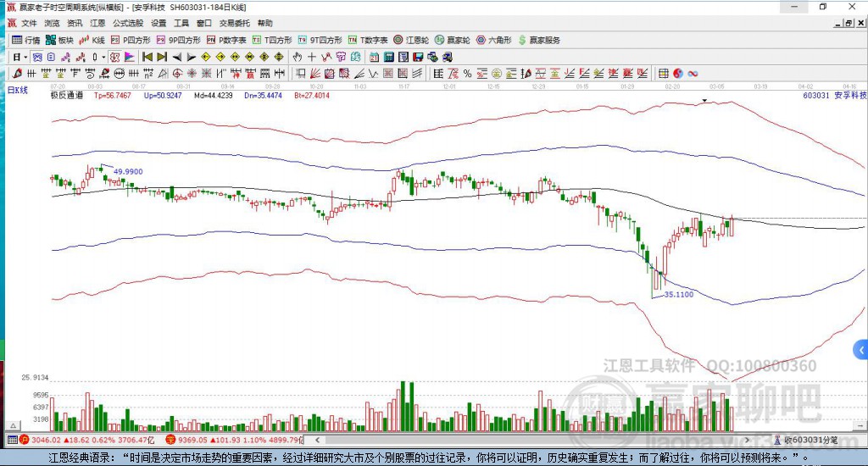Click the percent sign tool icon
Image resolution: width=868 pixels, height=466 pixels.
click(x=467, y=74)
